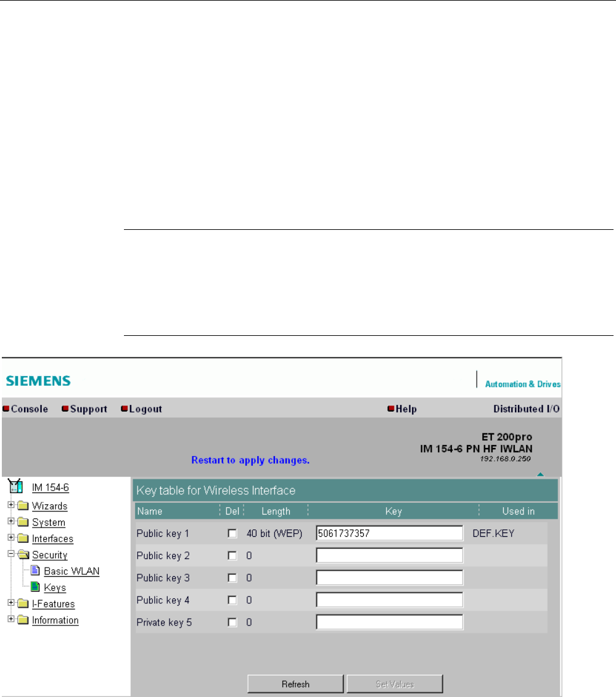This screenshot has height=697, width=616.
Task: Open the System link in the tree
Action: [x=49, y=523]
